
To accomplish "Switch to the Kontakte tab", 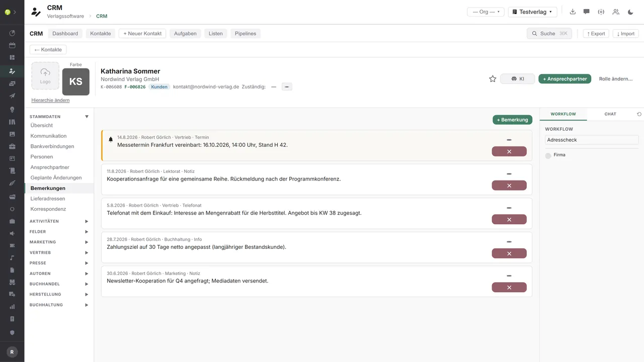I will point(101,34).
